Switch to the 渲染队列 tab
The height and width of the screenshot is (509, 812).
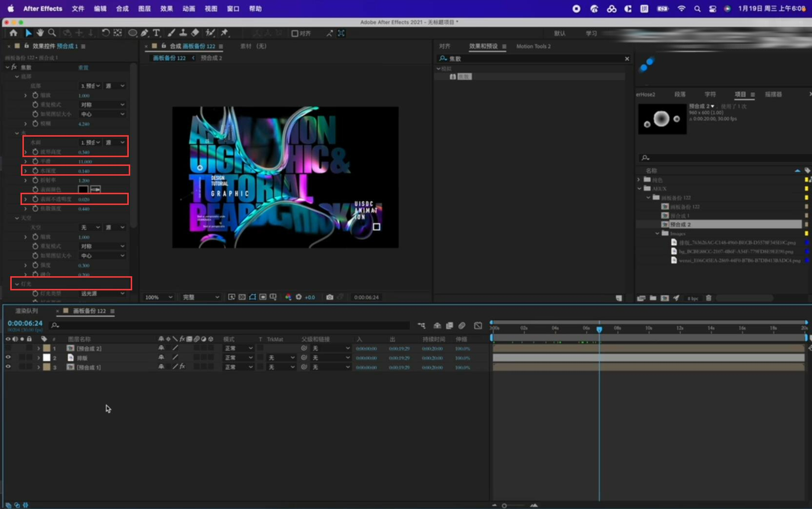point(26,311)
